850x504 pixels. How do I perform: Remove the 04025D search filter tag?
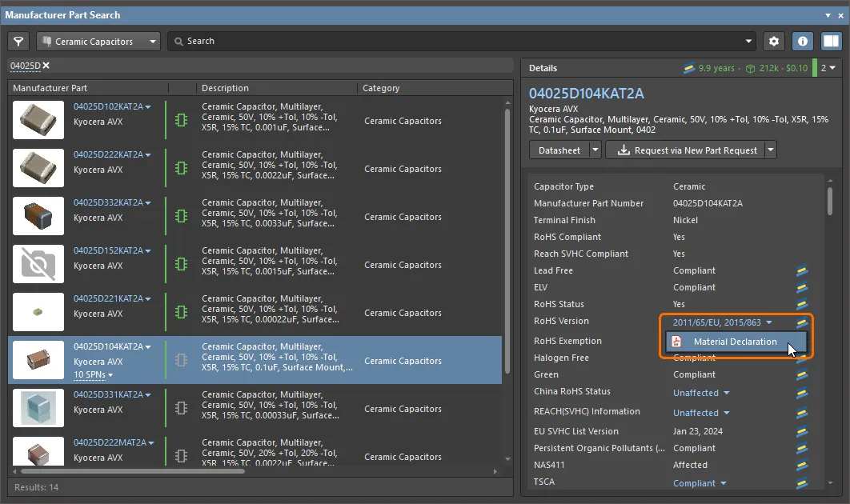tap(46, 66)
